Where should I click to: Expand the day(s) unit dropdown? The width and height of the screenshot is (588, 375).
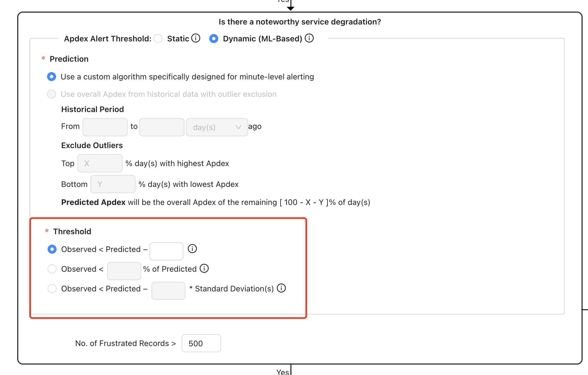coord(217,127)
